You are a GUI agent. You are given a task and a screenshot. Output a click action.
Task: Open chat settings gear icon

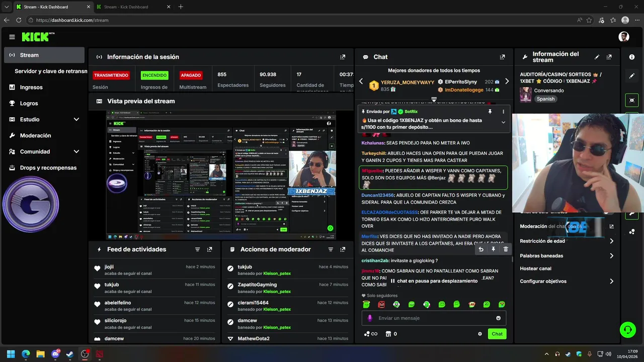tap(480, 334)
